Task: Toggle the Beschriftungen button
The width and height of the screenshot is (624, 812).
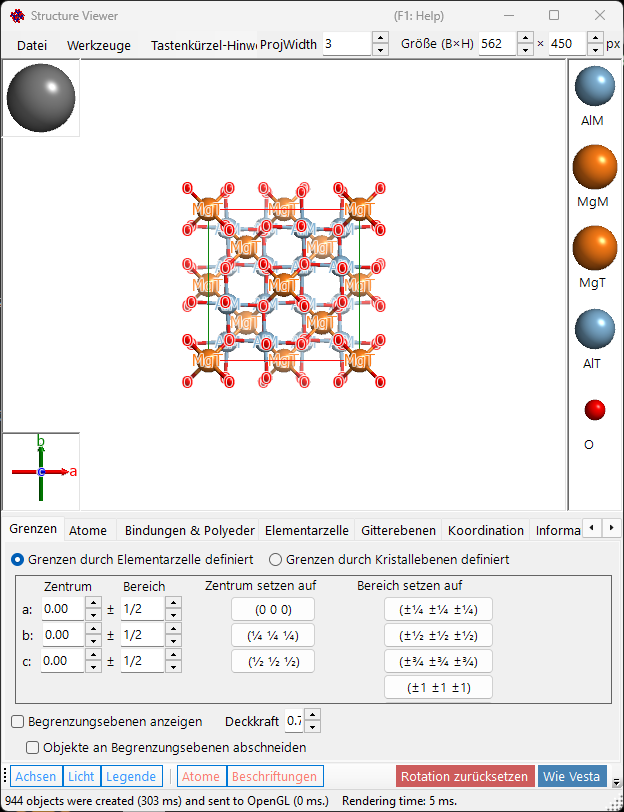Action: (274, 776)
